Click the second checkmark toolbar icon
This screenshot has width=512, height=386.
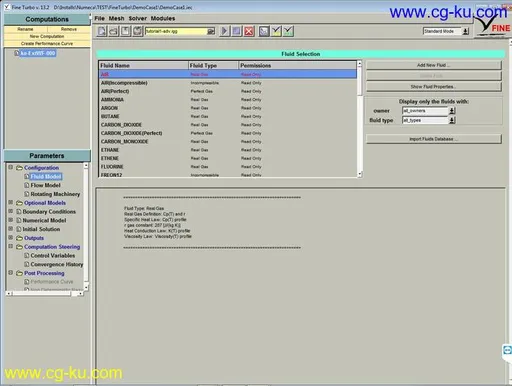coord(288,31)
